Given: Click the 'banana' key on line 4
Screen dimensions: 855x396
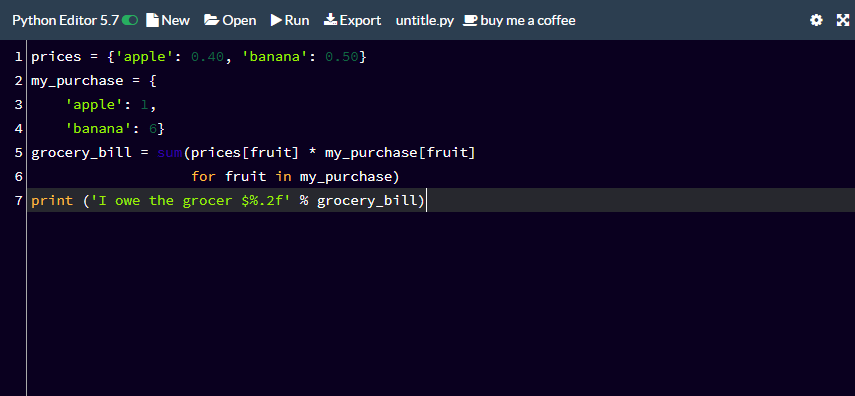Looking at the screenshot, I should click(98, 129).
